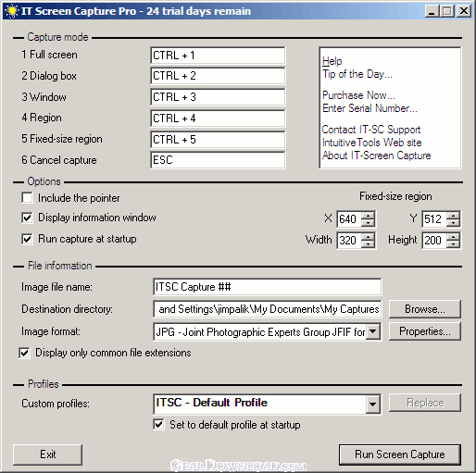Screen dimensions: 476x473
Task: Open image format Properties button
Action: point(425,331)
